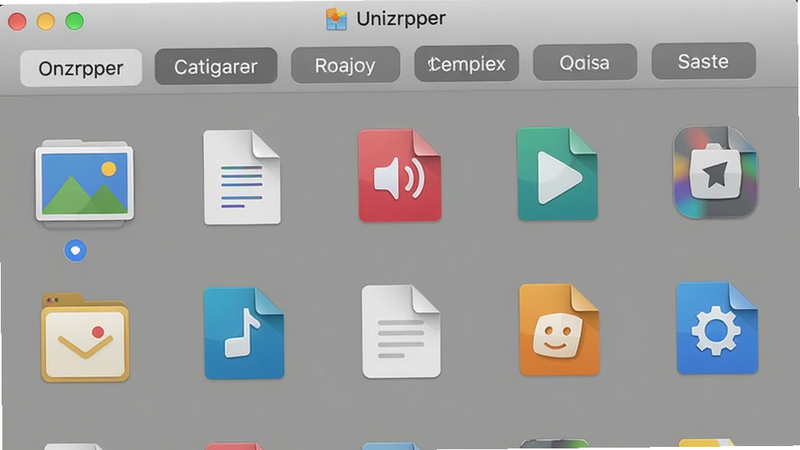Screen dimensions: 800x450
Task: Toggle the blue radio indicator under the picture icon
Action: (76, 251)
